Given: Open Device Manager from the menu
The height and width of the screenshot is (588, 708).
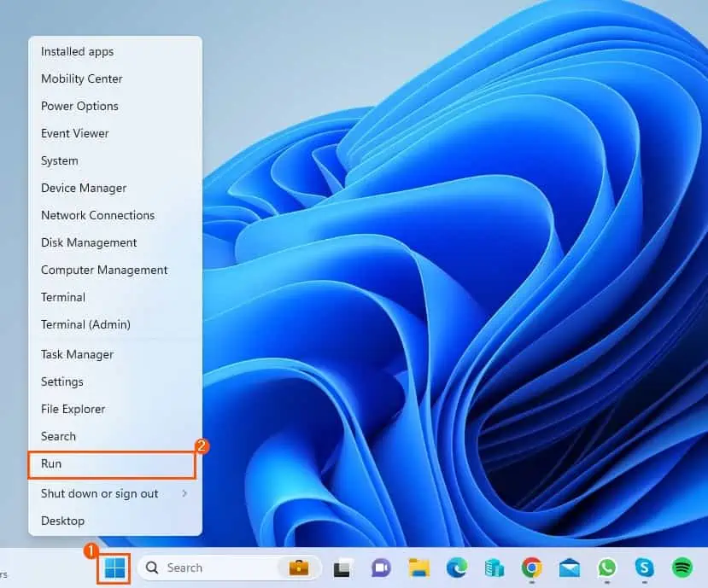Looking at the screenshot, I should pyautogui.click(x=83, y=188).
